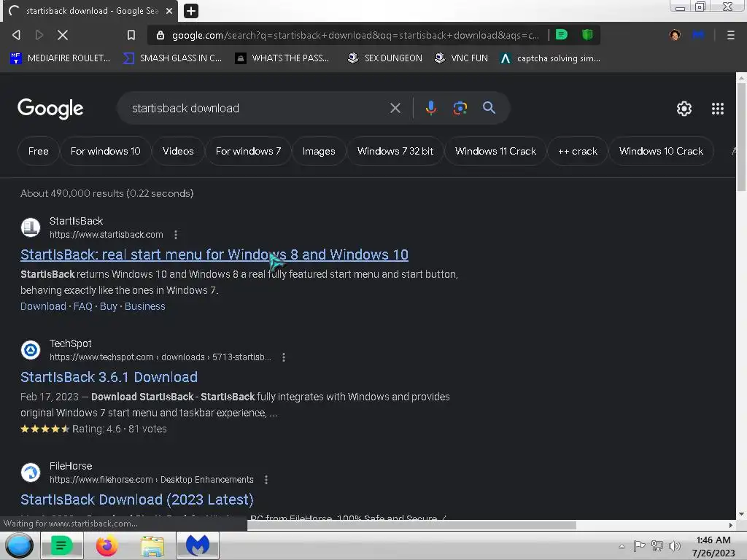Open captcha solving sim... bookmark
Viewport: 747px width, 560px height.
(550, 58)
